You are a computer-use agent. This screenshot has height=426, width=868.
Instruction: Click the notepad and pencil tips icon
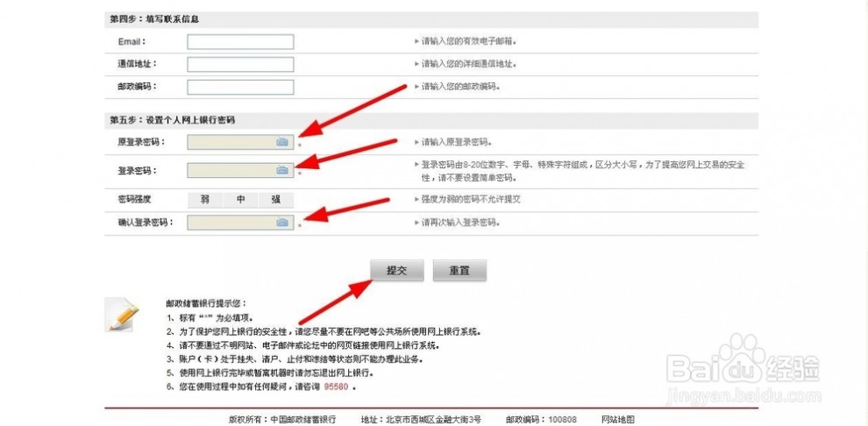click(x=122, y=315)
